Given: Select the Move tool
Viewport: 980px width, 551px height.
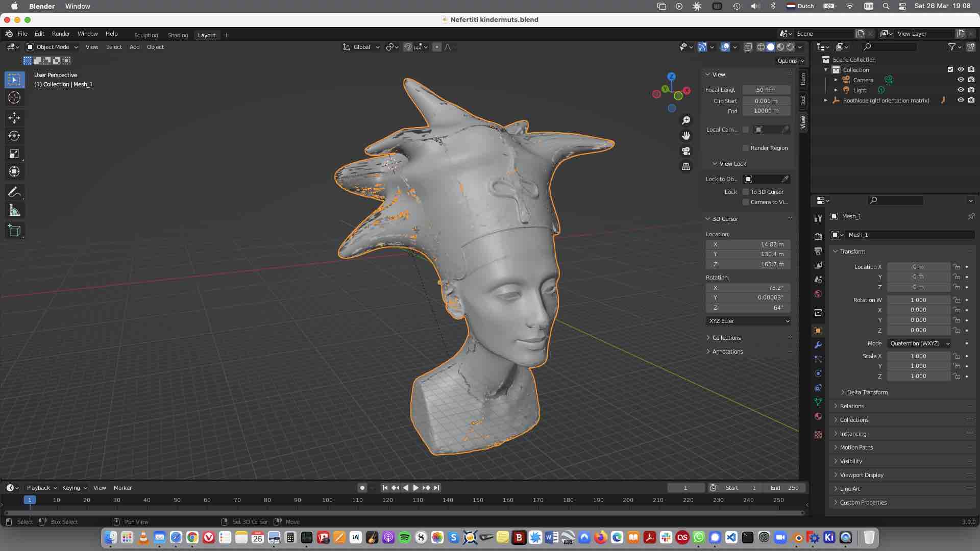Looking at the screenshot, I should [x=14, y=118].
